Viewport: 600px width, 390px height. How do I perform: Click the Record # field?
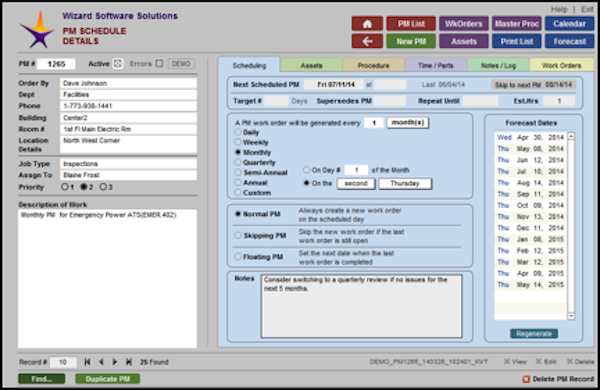(x=63, y=362)
